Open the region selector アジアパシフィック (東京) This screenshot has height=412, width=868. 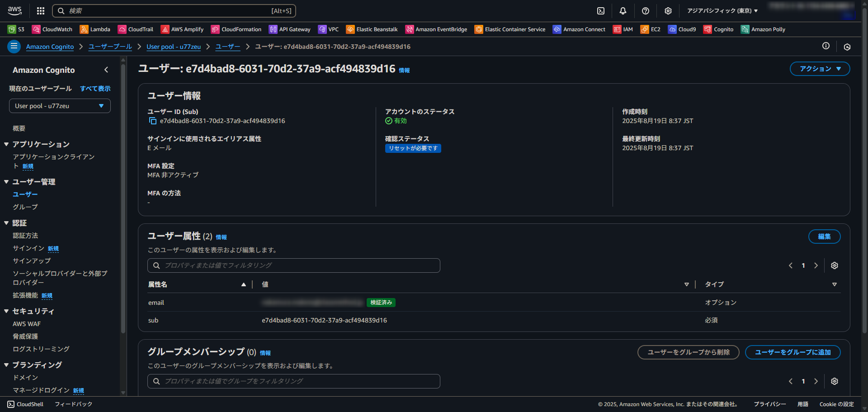click(722, 11)
